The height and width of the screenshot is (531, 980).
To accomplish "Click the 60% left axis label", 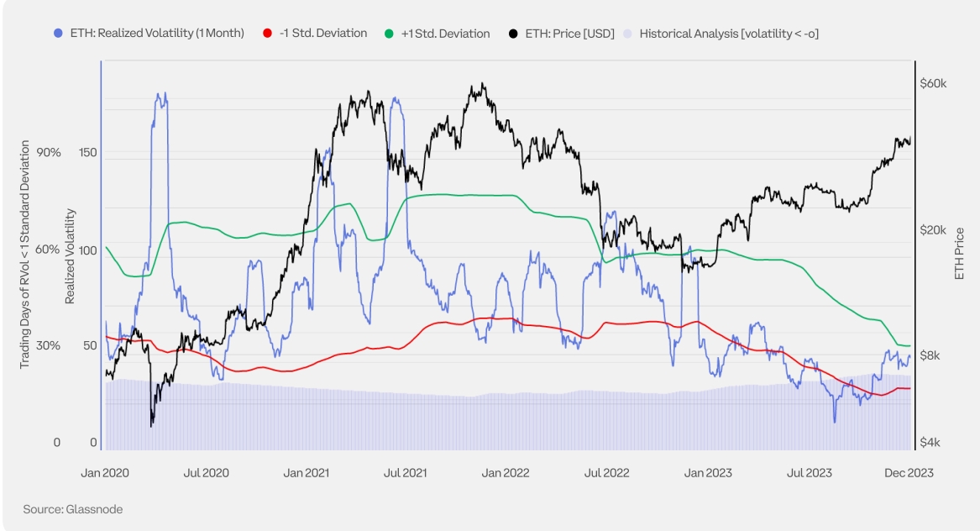I will [48, 250].
